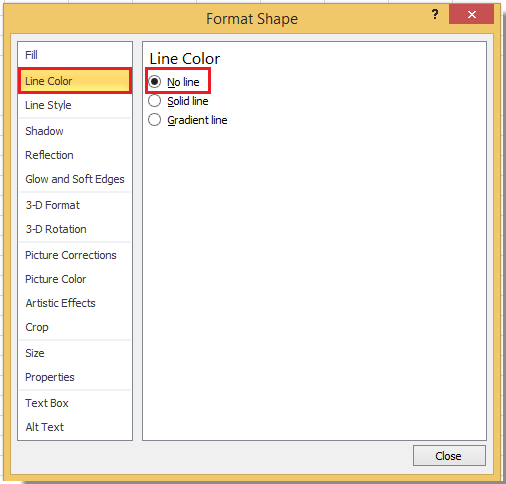
Task: Select the No line radio button
Action: coord(154,82)
